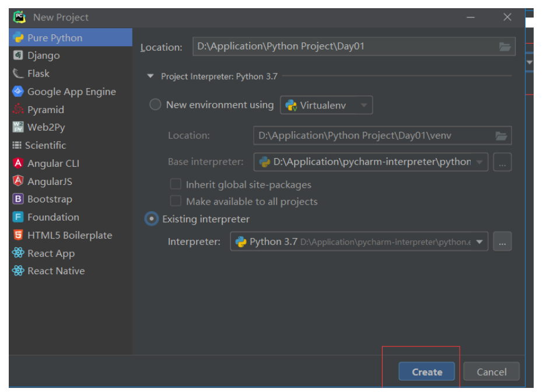Check Make available to all projects
Viewport: 543px width, 392px height.
click(176, 201)
